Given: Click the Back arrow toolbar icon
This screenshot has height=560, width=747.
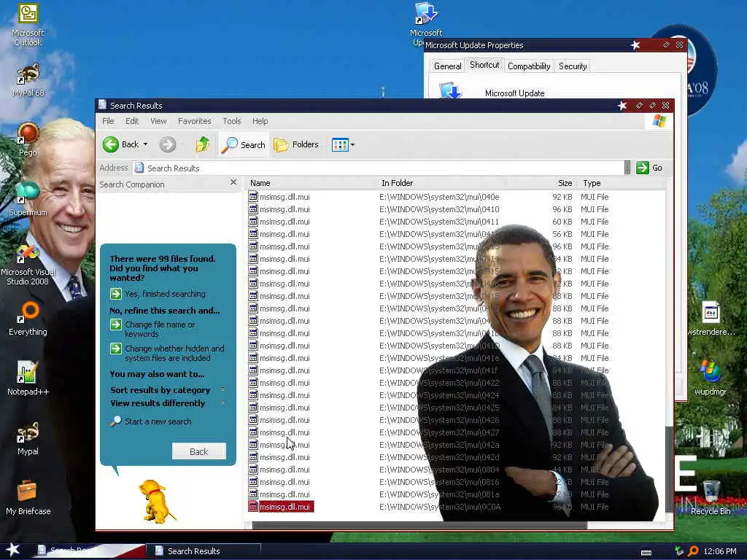Looking at the screenshot, I should pos(111,144).
